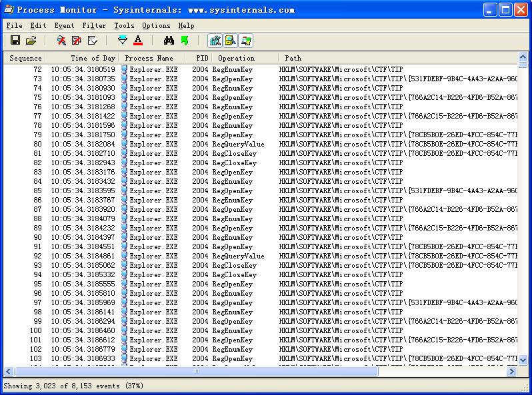532x395 pixels.
Task: Open the Help menu
Action: point(186,26)
